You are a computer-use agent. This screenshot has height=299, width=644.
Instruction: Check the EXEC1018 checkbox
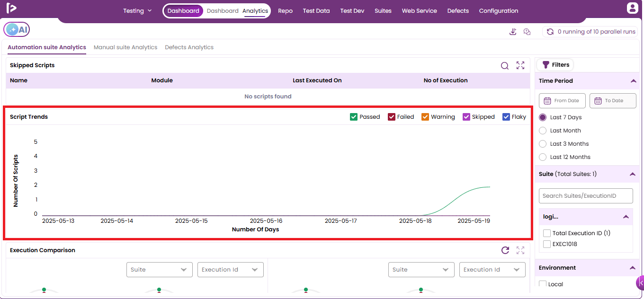(x=547, y=244)
